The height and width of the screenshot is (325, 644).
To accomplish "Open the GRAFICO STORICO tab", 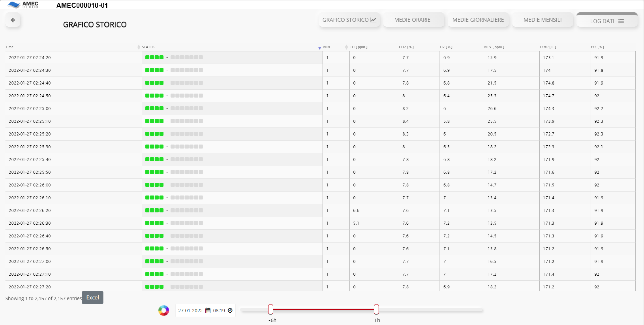I will pyautogui.click(x=349, y=20).
